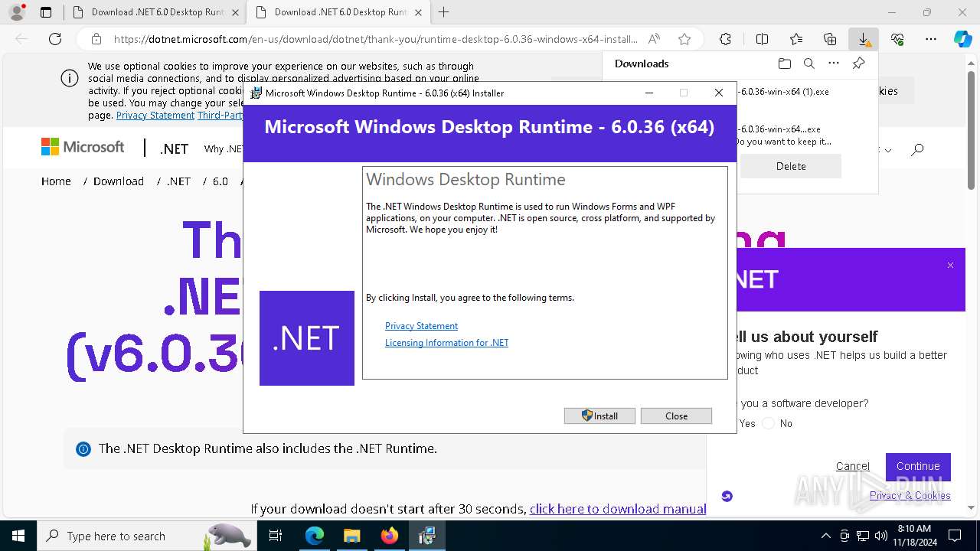Click the Microsoft logo on the page
This screenshot has width=980, height=551.
[x=83, y=147]
